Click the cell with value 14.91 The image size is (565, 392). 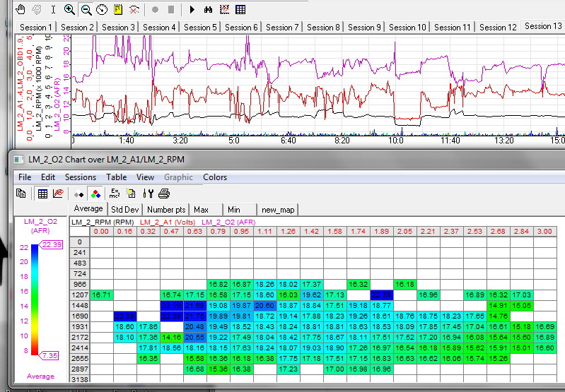499,306
